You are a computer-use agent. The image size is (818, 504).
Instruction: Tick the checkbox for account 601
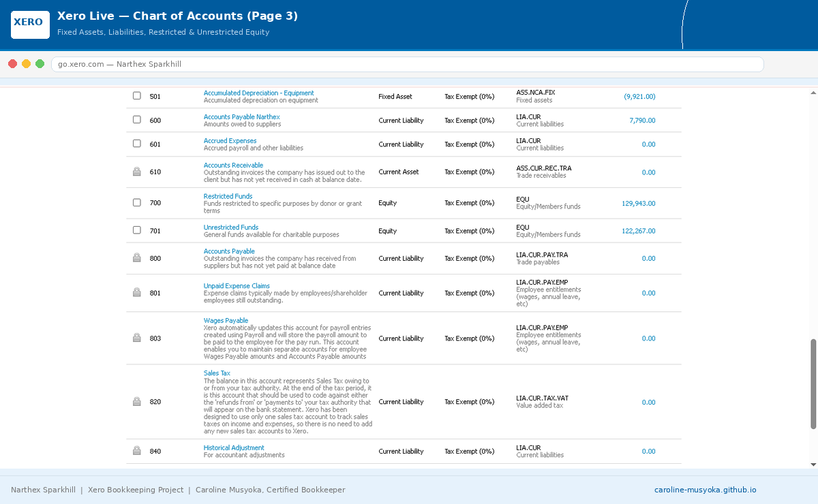136,144
